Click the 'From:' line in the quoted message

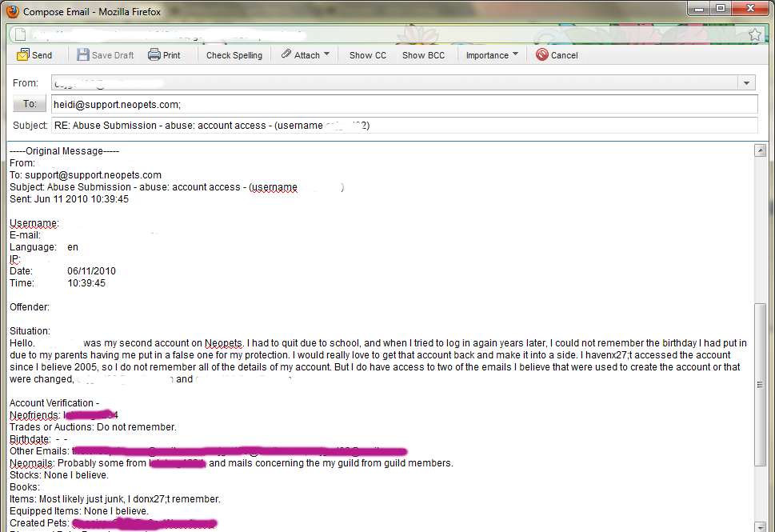click(22, 163)
